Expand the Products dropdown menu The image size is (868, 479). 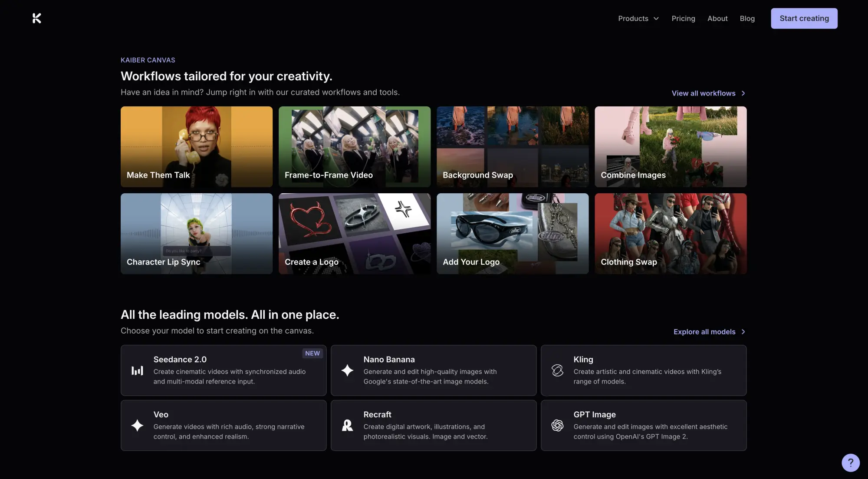(638, 18)
